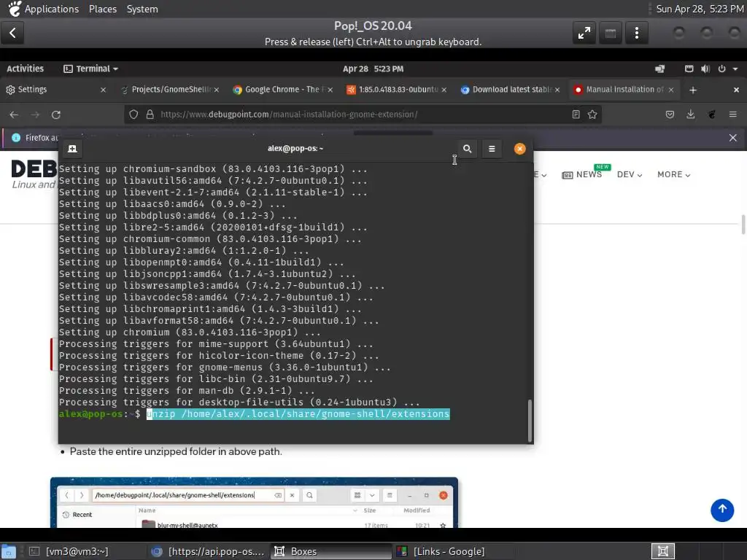
Task: Expand the DEV navigation dropdown
Action: pos(630,175)
